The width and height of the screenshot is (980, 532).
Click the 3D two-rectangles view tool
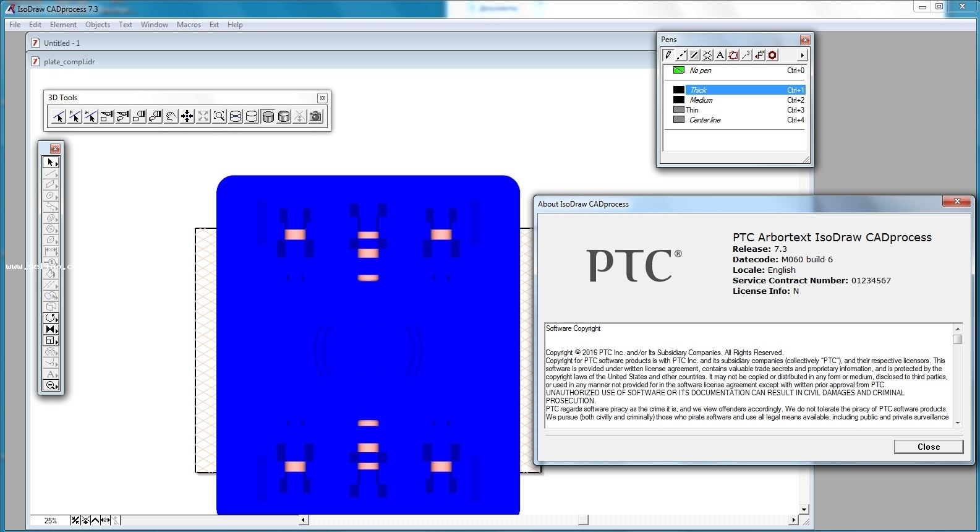coord(139,116)
